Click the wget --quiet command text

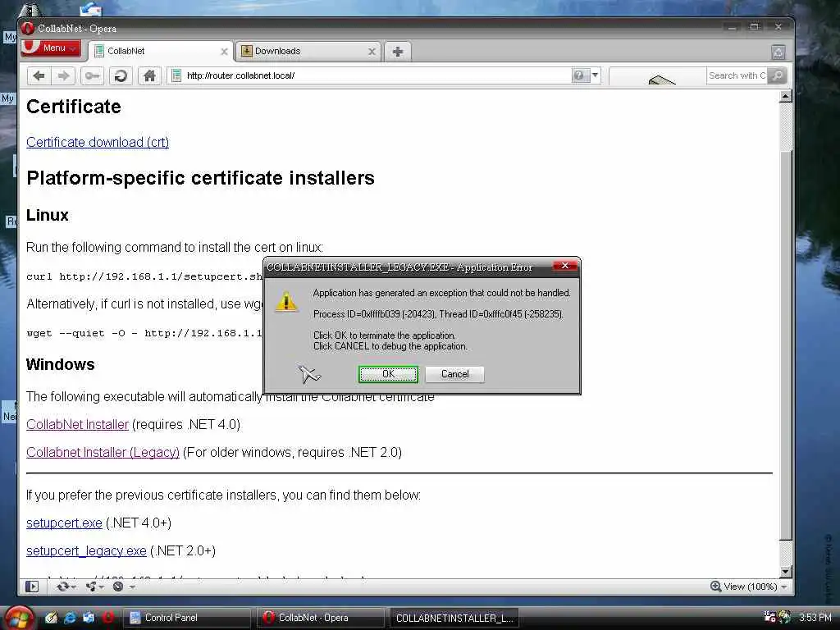[144, 333]
